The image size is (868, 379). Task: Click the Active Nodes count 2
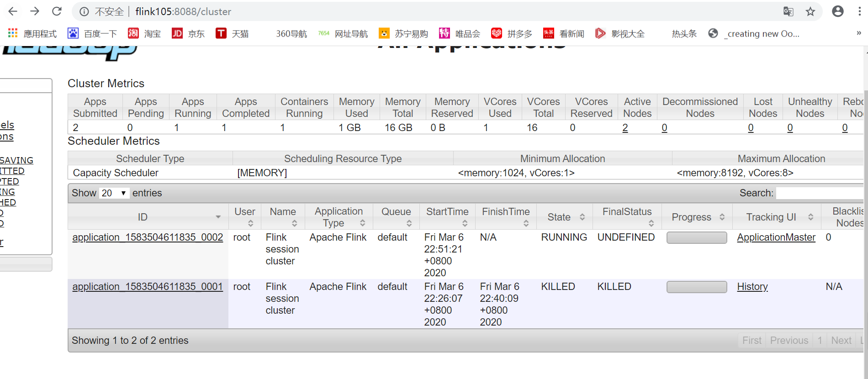pyautogui.click(x=625, y=128)
